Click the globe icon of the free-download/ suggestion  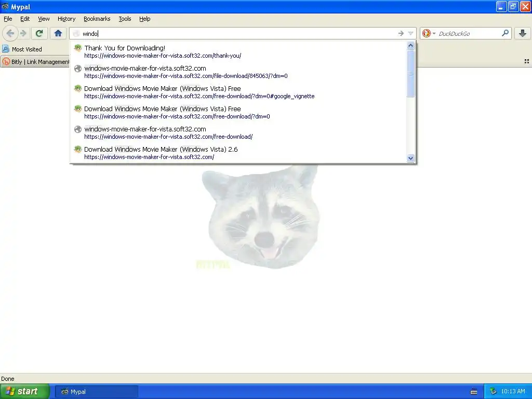pyautogui.click(x=78, y=129)
